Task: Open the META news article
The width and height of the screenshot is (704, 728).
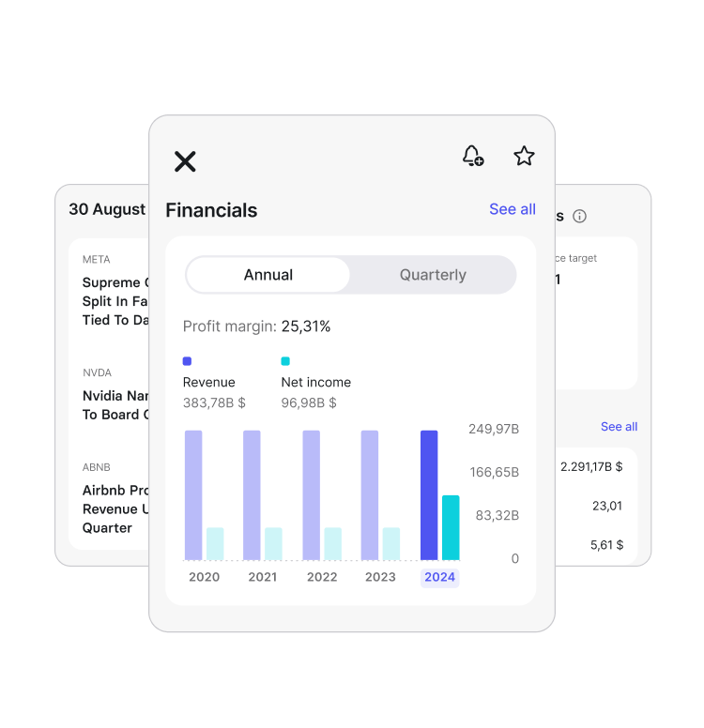Action: (115, 300)
